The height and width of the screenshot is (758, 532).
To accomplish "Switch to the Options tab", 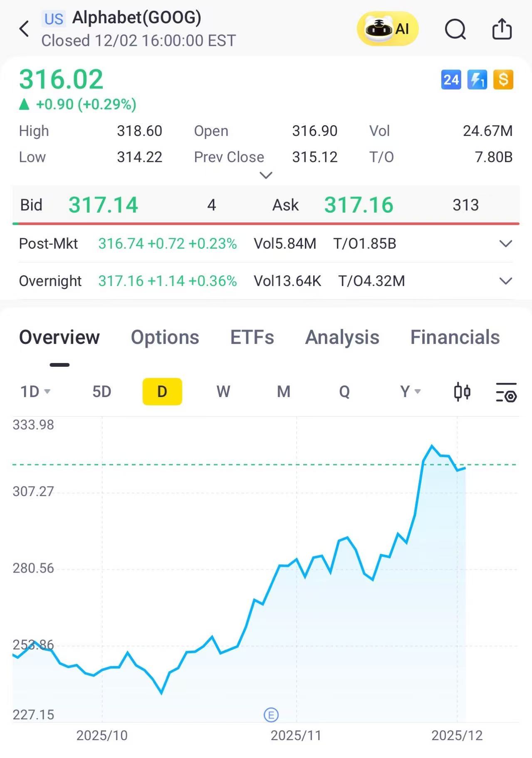I will [165, 337].
